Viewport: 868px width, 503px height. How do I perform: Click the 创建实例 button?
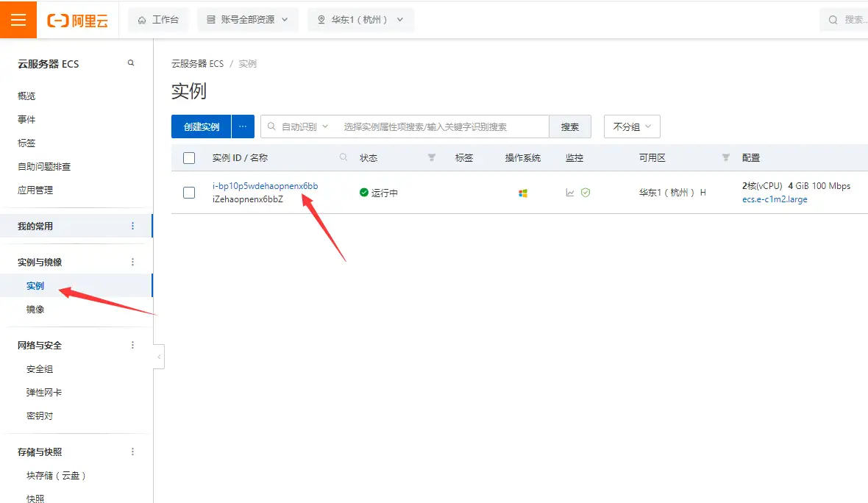point(202,126)
